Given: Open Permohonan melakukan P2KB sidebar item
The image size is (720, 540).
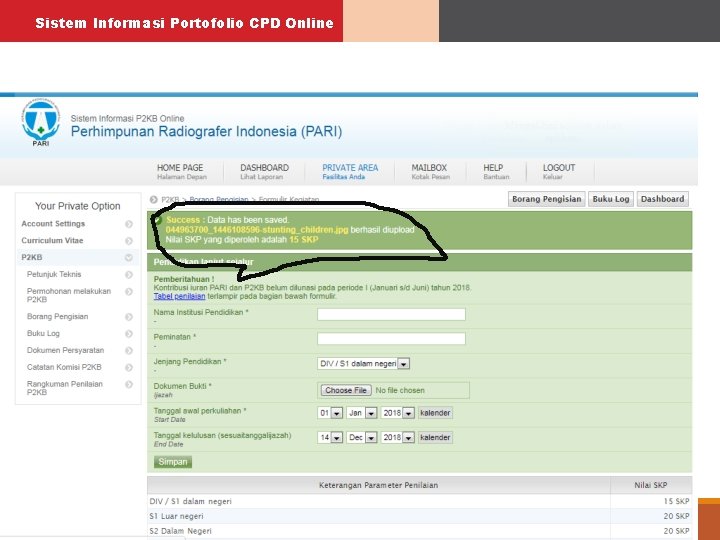Looking at the screenshot, I should 69,295.
